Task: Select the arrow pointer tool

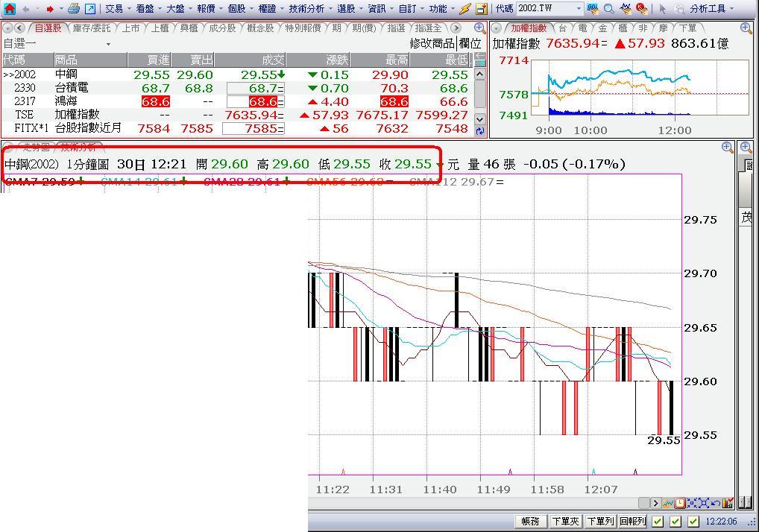Action: [663, 9]
